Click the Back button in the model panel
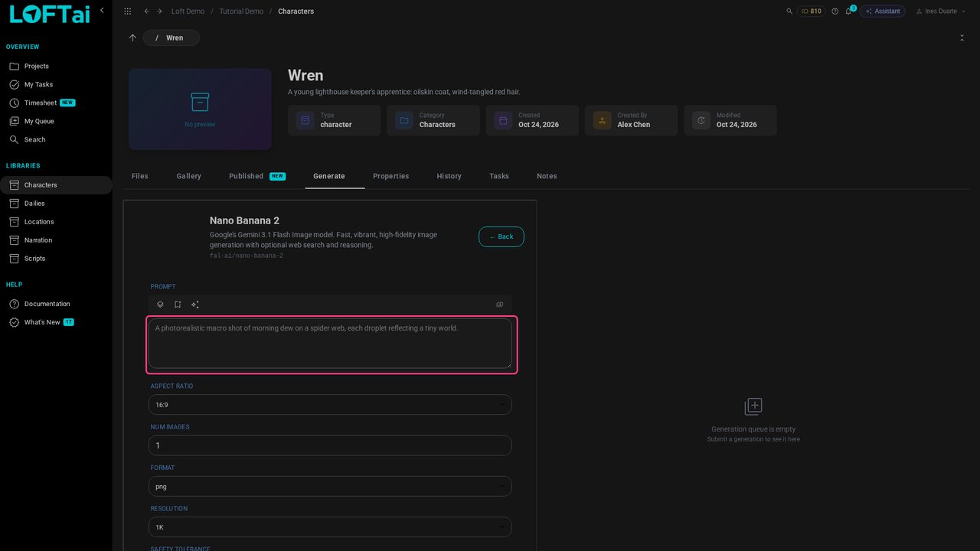 501,236
